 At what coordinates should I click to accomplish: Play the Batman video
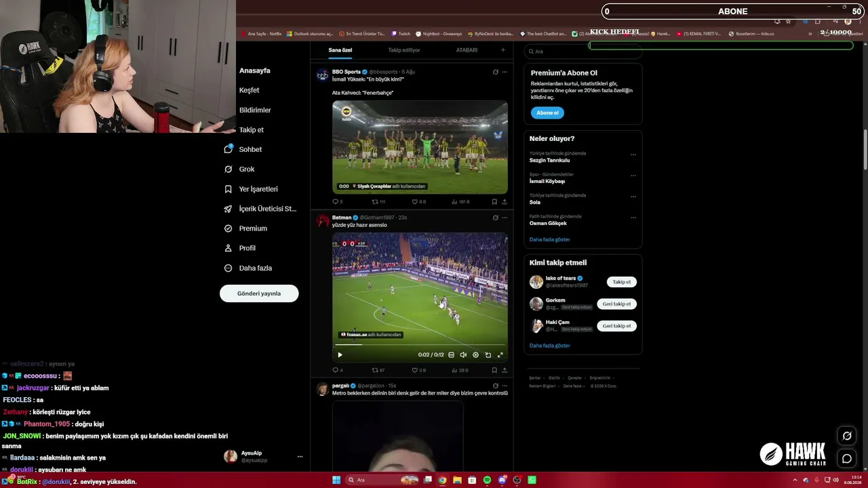340,354
